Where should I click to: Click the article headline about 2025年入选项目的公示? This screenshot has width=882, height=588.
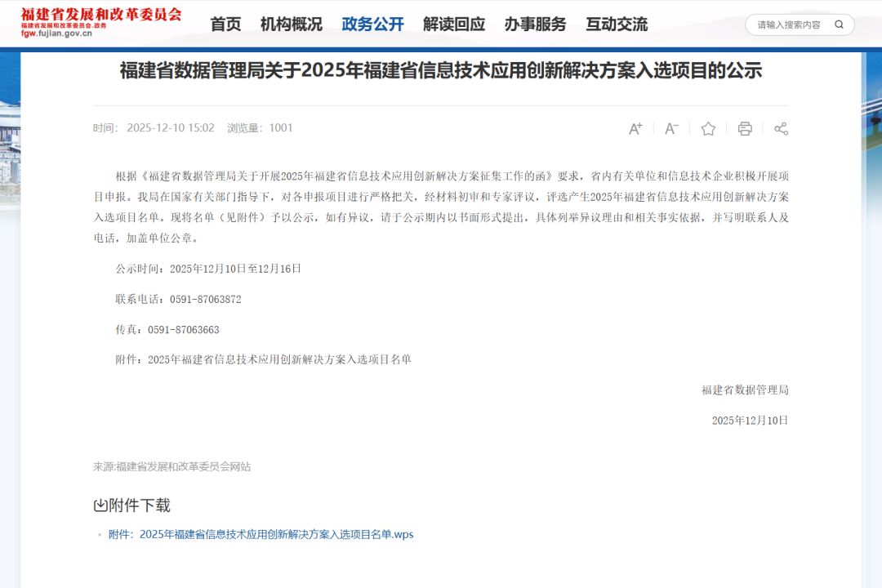[x=441, y=71]
